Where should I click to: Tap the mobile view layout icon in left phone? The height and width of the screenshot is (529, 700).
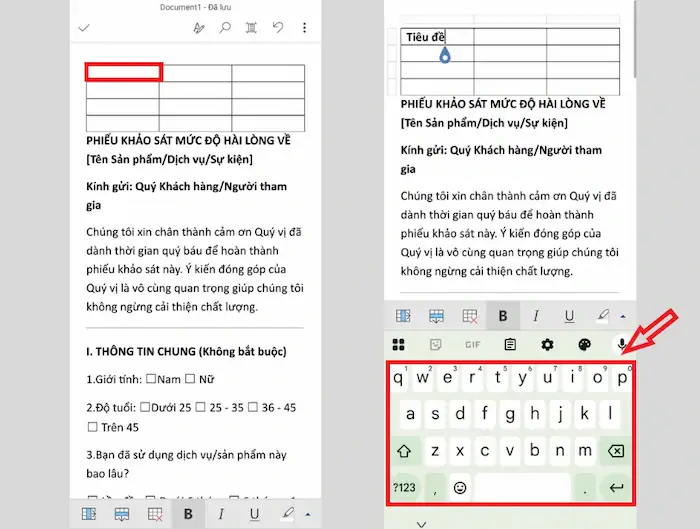(251, 28)
